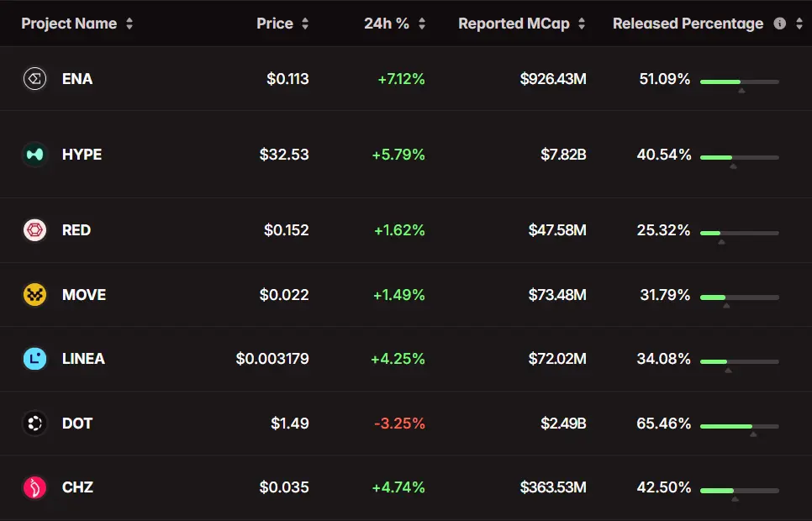
Task: Click the MOVE token logo icon
Action: pyautogui.click(x=34, y=295)
